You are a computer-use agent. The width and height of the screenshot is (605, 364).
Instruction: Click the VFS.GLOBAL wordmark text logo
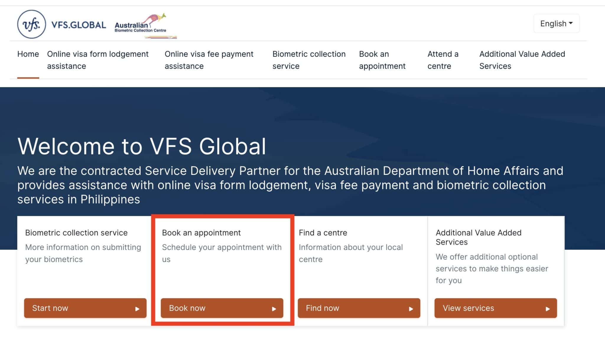click(79, 25)
